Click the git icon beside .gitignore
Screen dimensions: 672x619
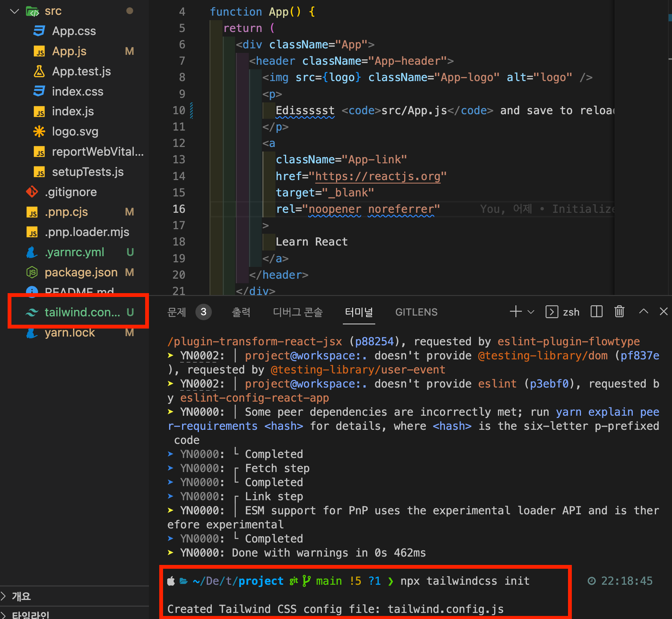(x=32, y=192)
